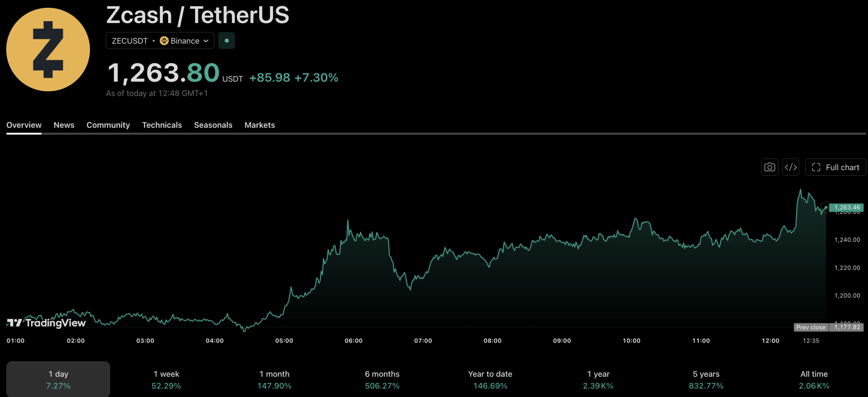
Task: Take a chart snapshot with camera icon
Action: point(770,167)
